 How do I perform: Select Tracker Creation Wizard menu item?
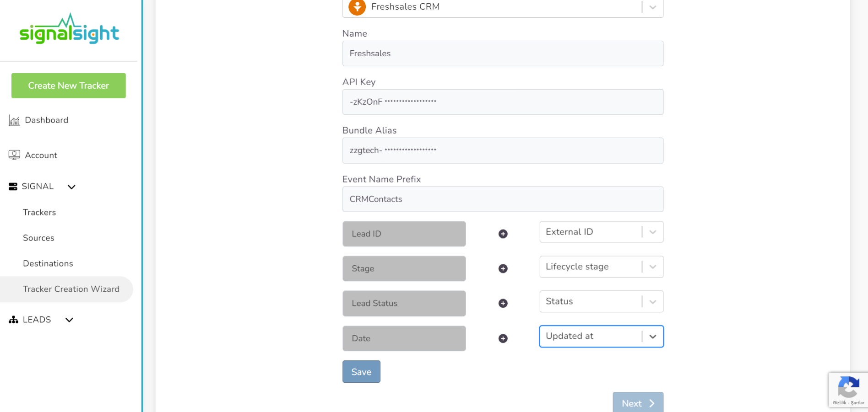(x=66, y=289)
